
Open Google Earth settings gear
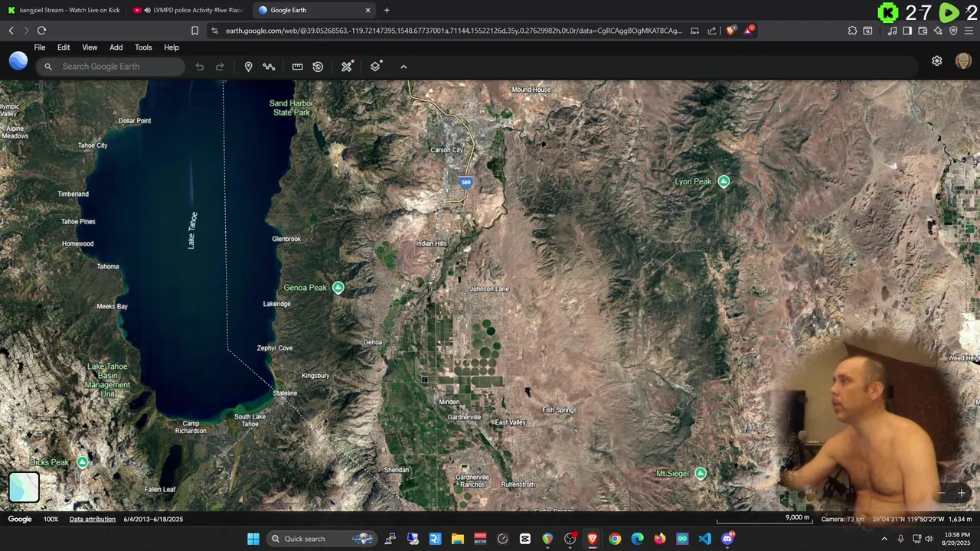(937, 61)
